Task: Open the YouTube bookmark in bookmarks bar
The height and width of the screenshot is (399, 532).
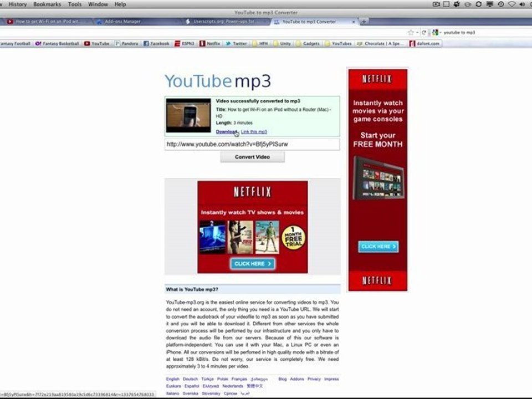Action: tap(97, 44)
